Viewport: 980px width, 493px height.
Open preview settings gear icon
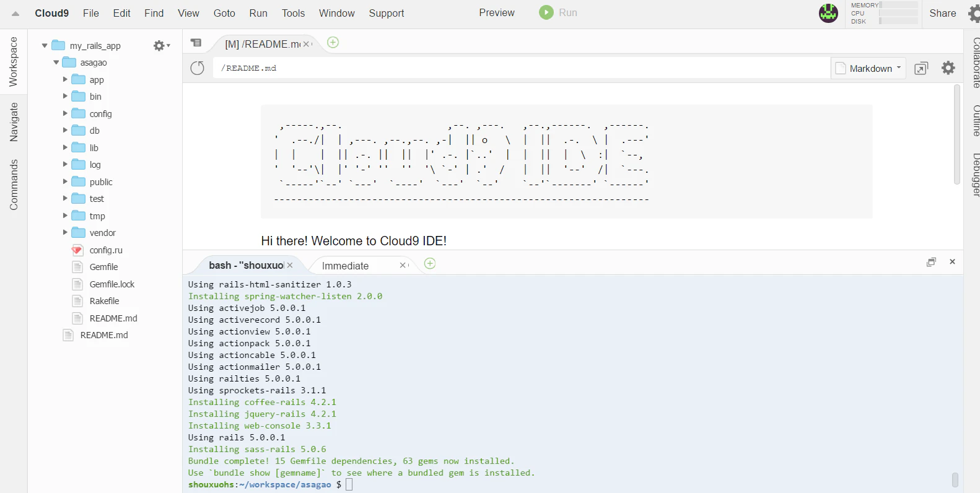coord(948,68)
